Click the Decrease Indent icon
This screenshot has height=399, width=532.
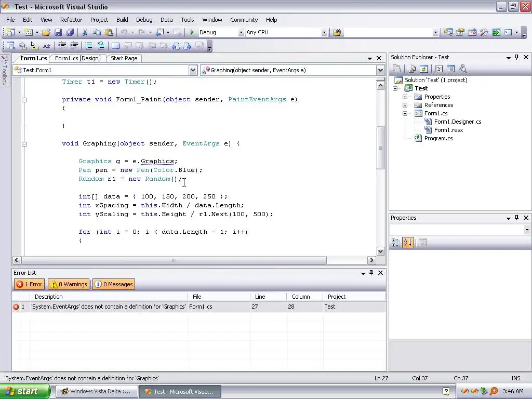[62, 46]
